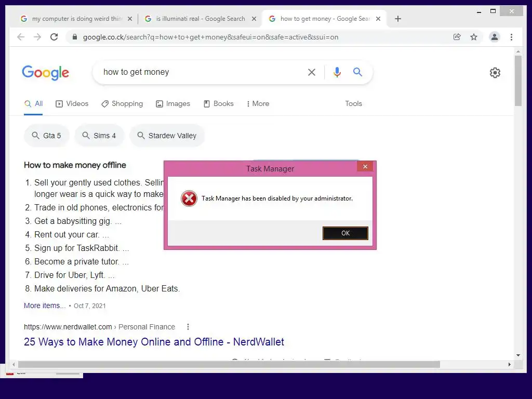Click the Google logo

[46, 73]
